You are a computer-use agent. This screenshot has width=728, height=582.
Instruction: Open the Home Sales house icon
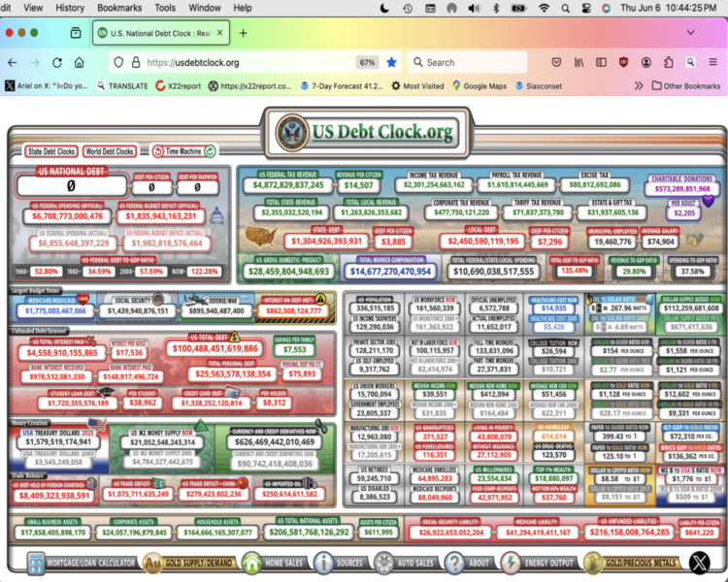coord(251,564)
